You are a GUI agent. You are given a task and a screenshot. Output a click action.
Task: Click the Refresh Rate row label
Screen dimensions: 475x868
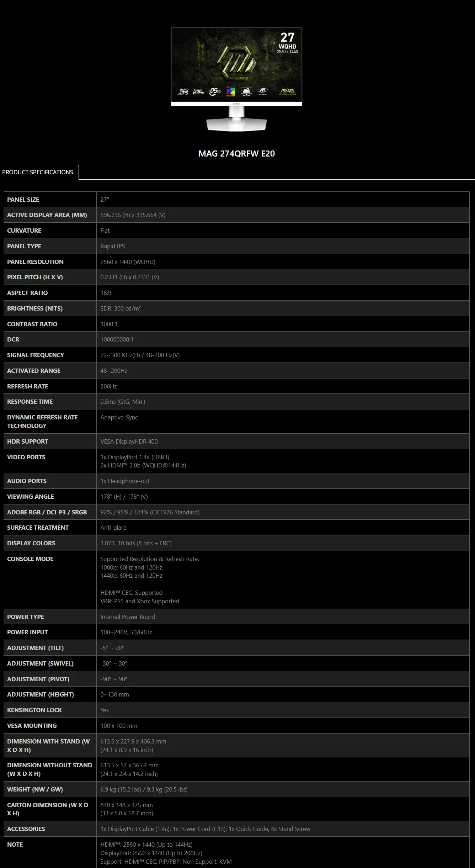point(27,386)
